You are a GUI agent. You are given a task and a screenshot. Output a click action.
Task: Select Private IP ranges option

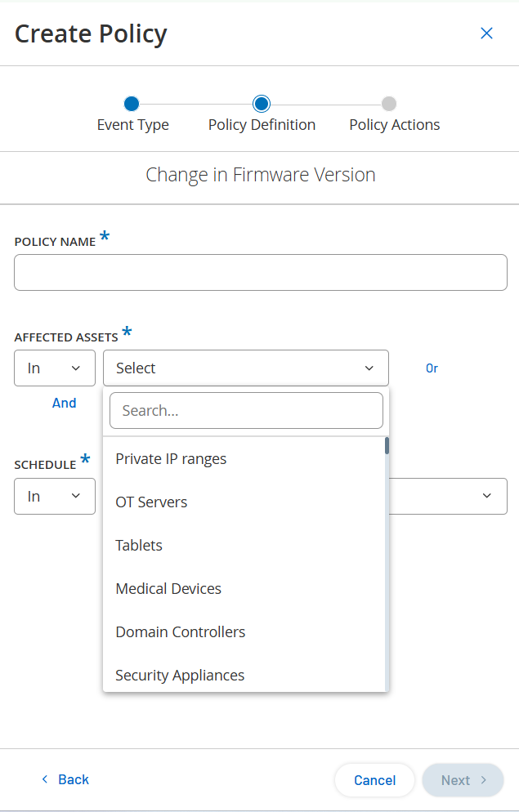pyautogui.click(x=171, y=459)
